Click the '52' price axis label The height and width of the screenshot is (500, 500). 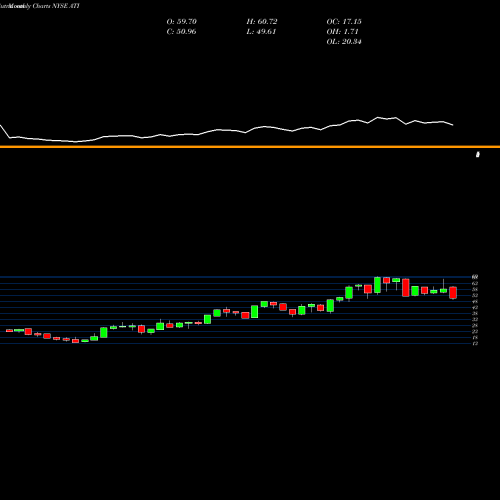pyautogui.click(x=475, y=295)
